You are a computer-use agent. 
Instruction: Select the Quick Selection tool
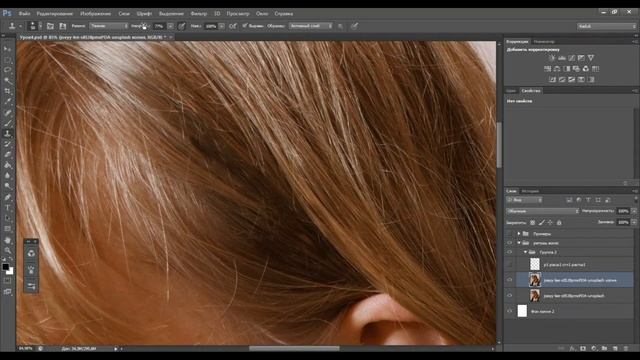click(x=7, y=81)
